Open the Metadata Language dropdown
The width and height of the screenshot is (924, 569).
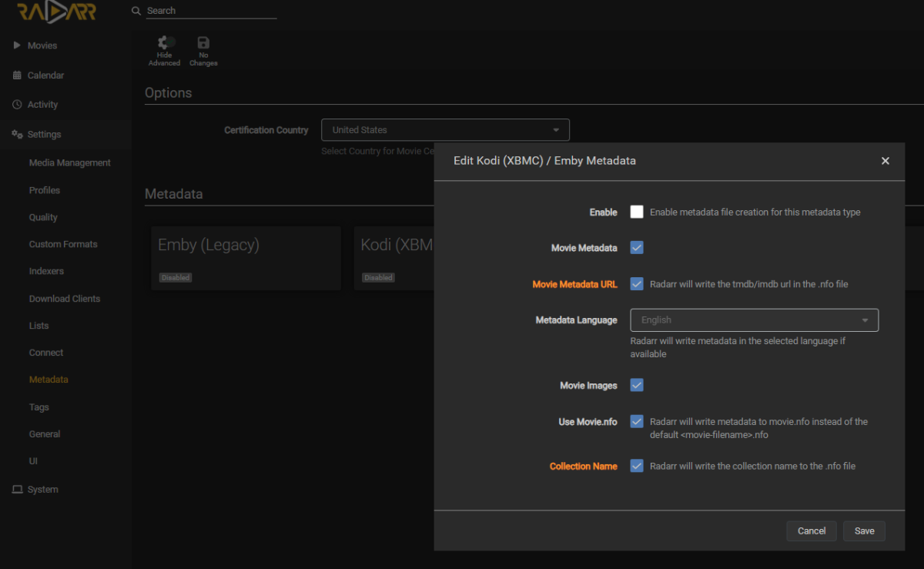point(754,320)
